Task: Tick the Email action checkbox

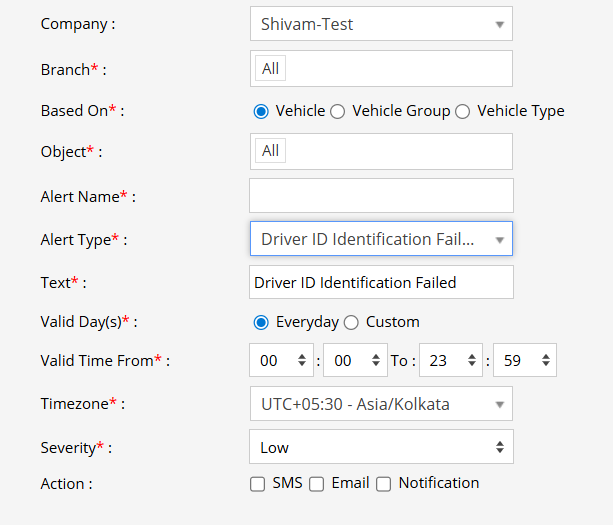Action: pyautogui.click(x=316, y=484)
